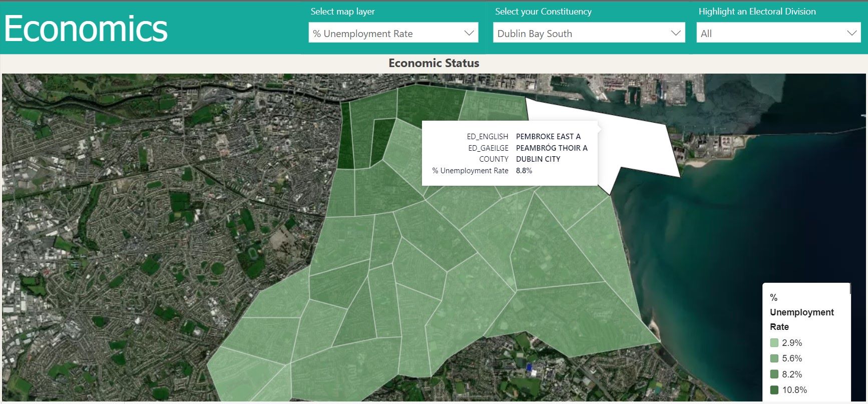Image resolution: width=868 pixels, height=404 pixels.
Task: Open the Highlight an Electoral Division dropdown
Action: [x=778, y=33]
